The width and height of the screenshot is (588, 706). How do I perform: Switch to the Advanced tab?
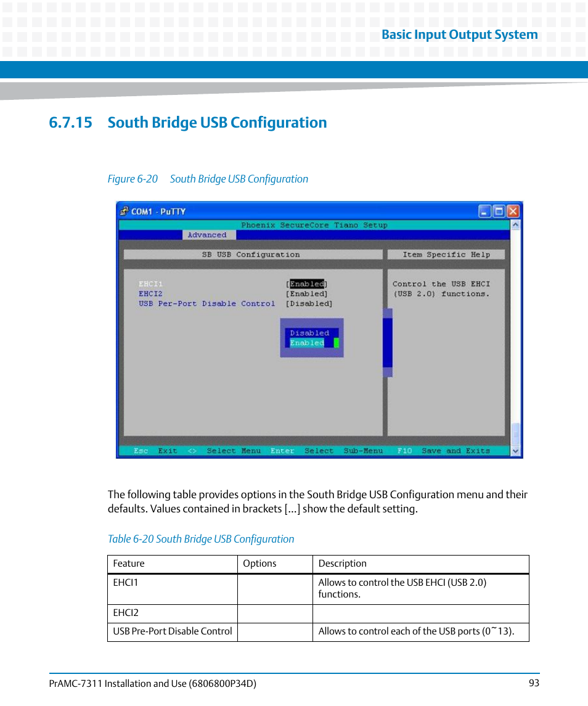pos(208,234)
